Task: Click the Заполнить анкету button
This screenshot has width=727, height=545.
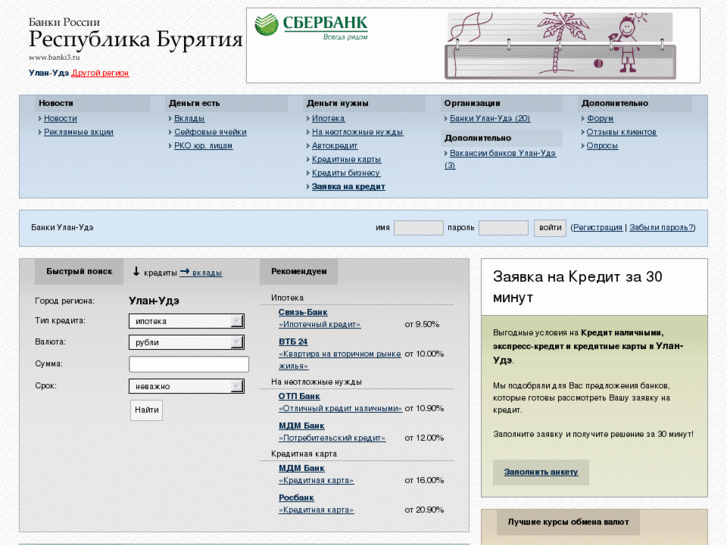Action: pos(541,472)
